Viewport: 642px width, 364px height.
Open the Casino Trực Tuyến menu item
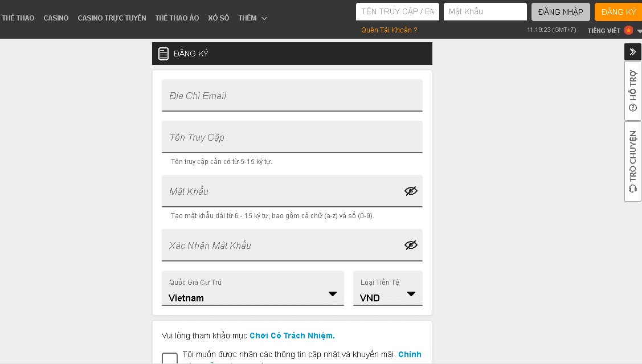tap(112, 18)
